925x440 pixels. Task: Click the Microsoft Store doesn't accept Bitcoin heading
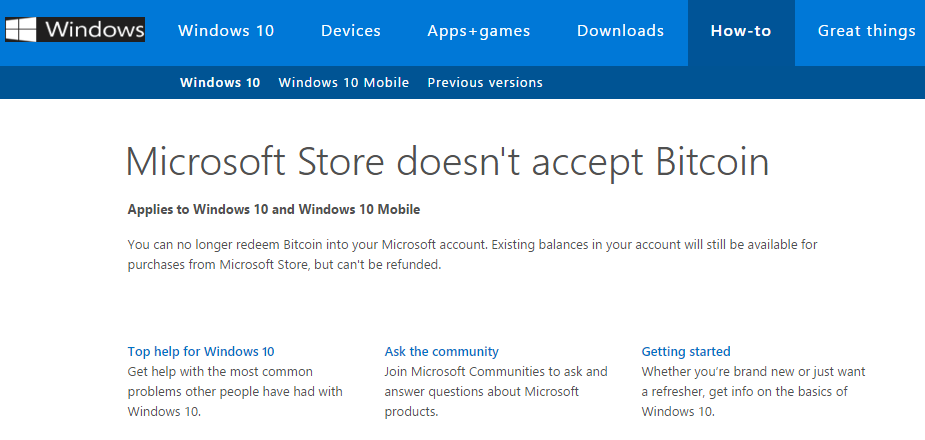(448, 162)
